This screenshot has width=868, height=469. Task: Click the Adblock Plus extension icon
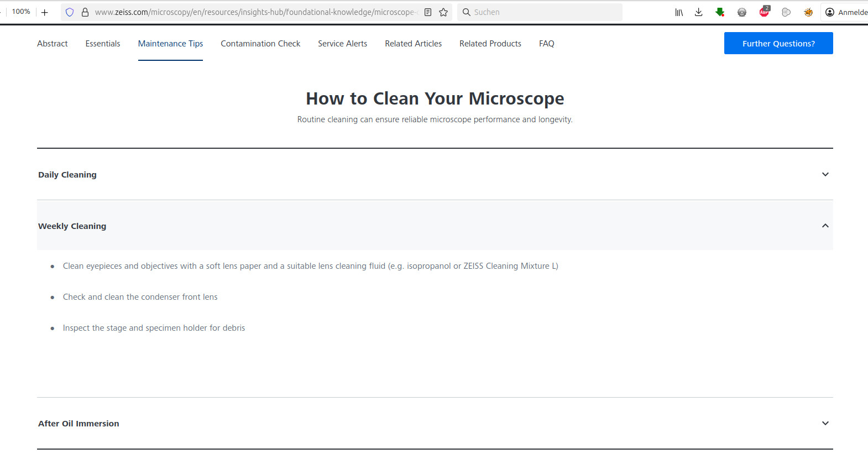[x=764, y=12]
